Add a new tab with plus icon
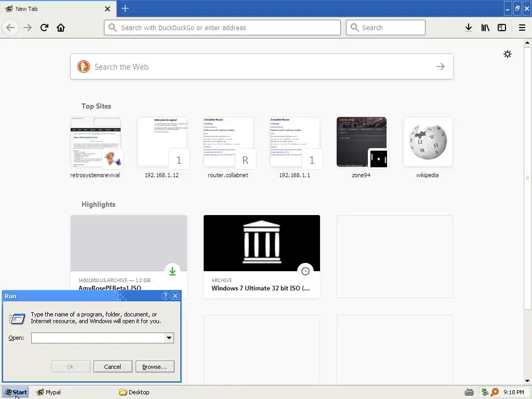This screenshot has height=399, width=532. pos(125,8)
